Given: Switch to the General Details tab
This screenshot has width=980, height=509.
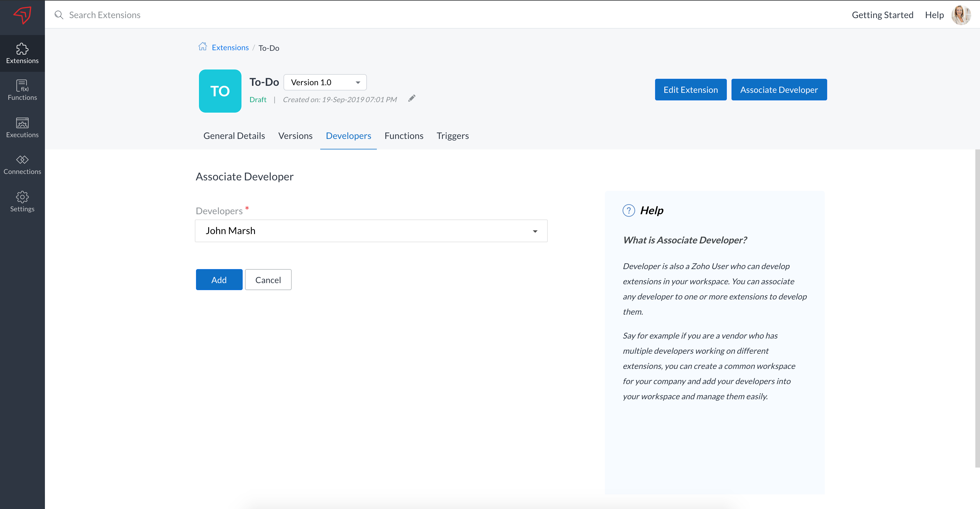Looking at the screenshot, I should [234, 136].
